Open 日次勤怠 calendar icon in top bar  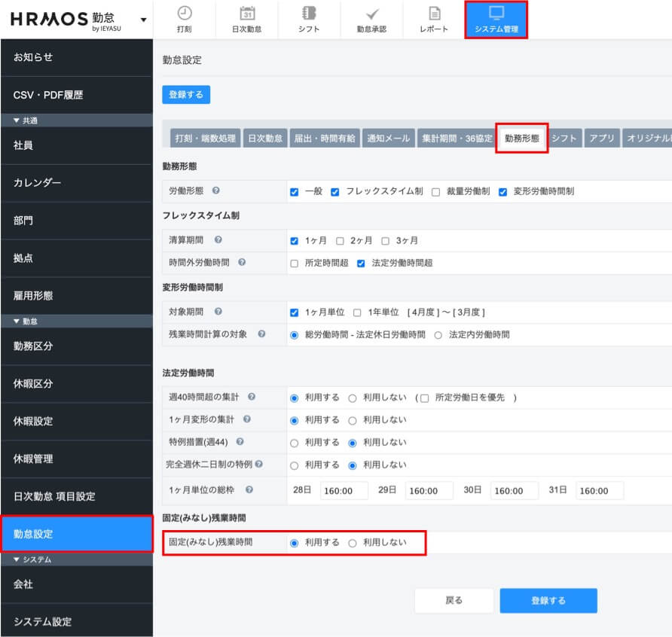pyautogui.click(x=246, y=13)
